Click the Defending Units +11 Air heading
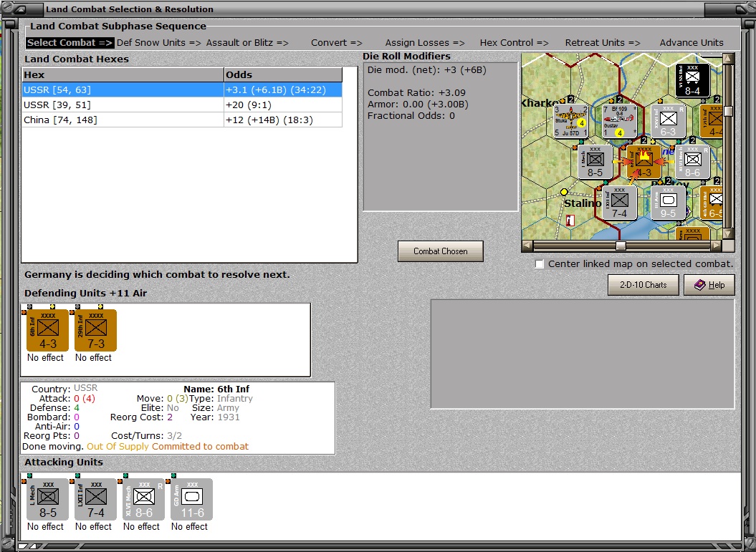Viewport: 756px width, 552px height. [85, 293]
